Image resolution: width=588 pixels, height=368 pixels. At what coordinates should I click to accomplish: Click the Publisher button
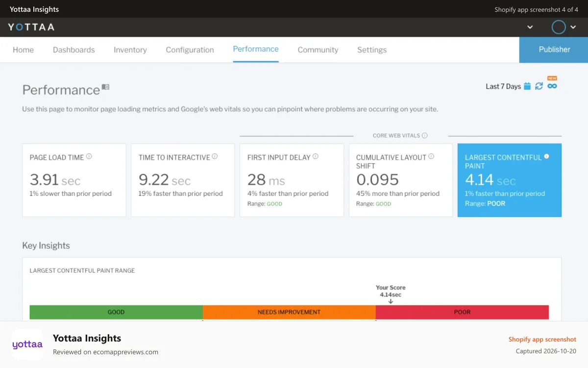[x=554, y=50]
